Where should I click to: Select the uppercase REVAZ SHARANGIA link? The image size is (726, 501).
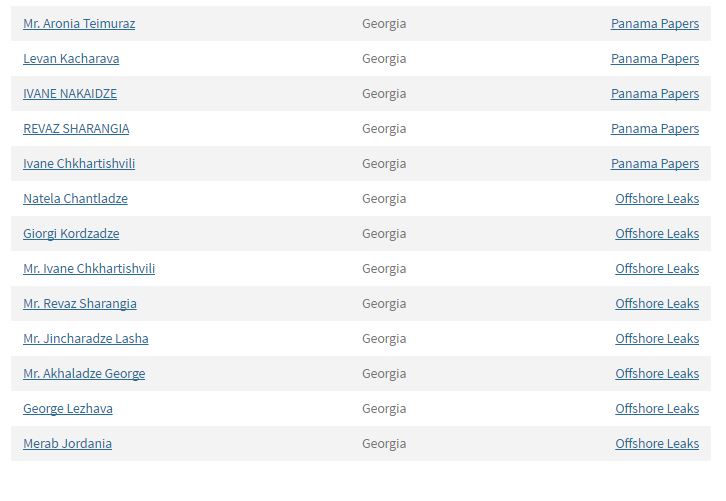76,129
